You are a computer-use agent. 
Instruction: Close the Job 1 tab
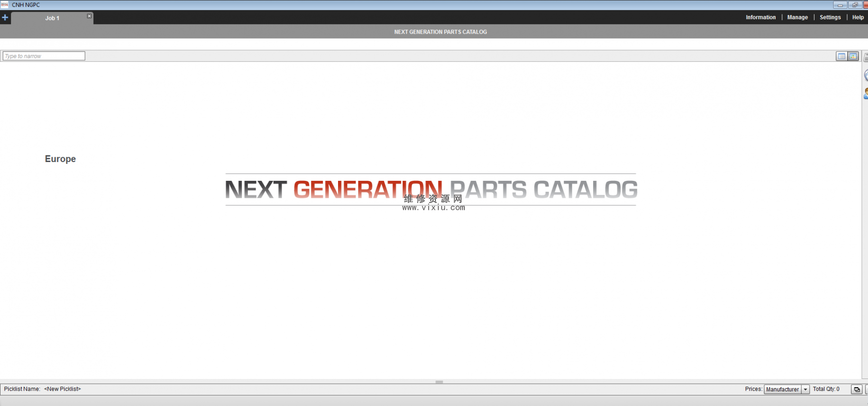tap(89, 16)
